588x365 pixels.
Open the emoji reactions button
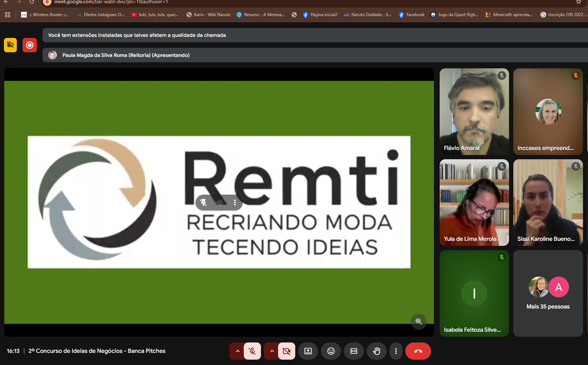tap(331, 351)
